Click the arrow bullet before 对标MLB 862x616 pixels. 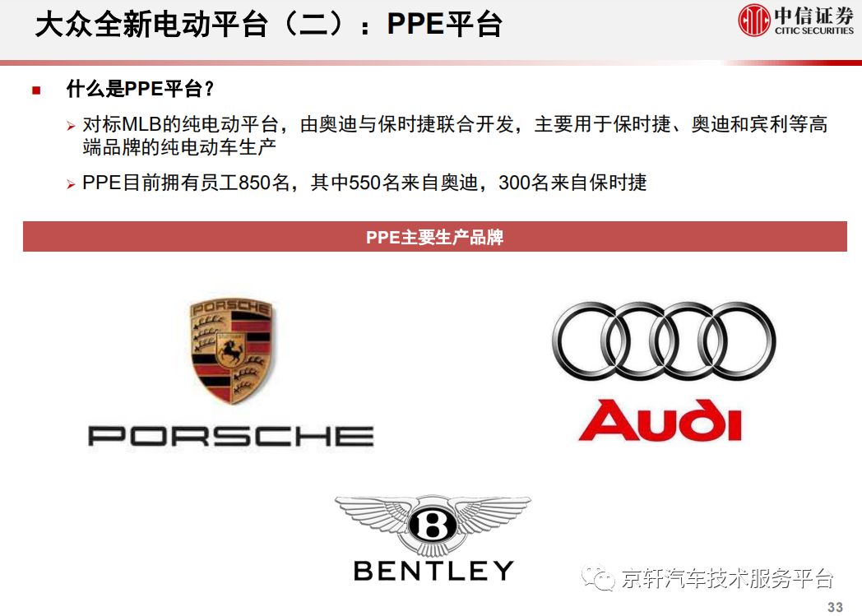[x=71, y=127]
